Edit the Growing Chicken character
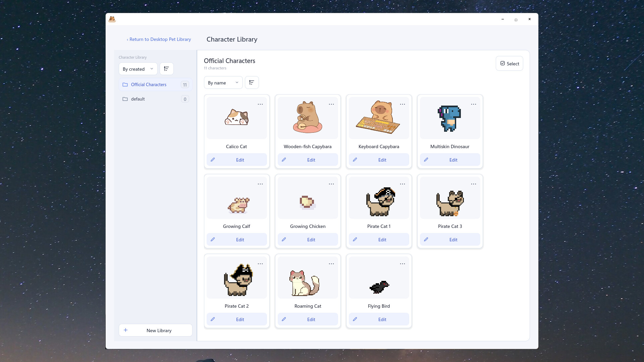The image size is (644, 362). [308, 240]
